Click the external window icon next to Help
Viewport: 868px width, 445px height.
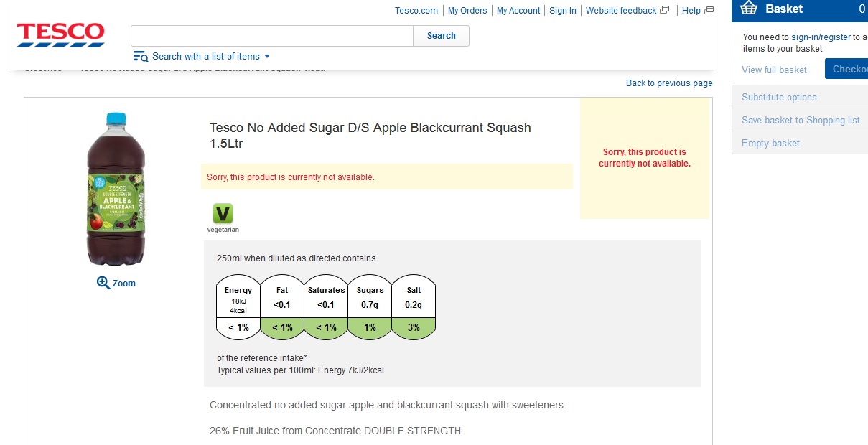point(709,10)
